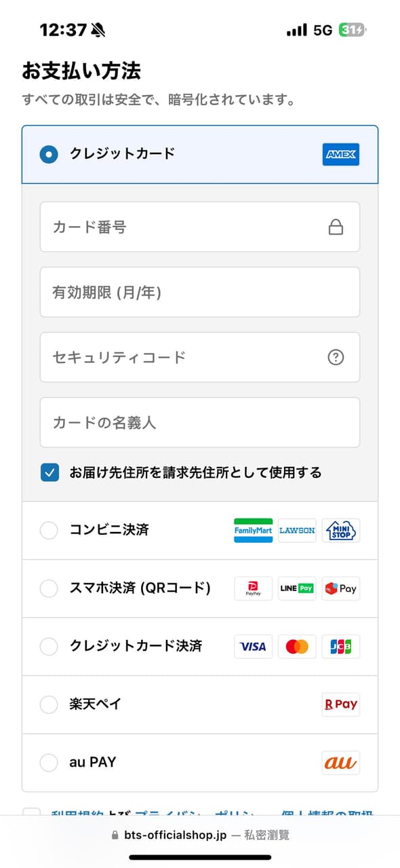
Task: Click the JCB card icon
Action: click(340, 646)
